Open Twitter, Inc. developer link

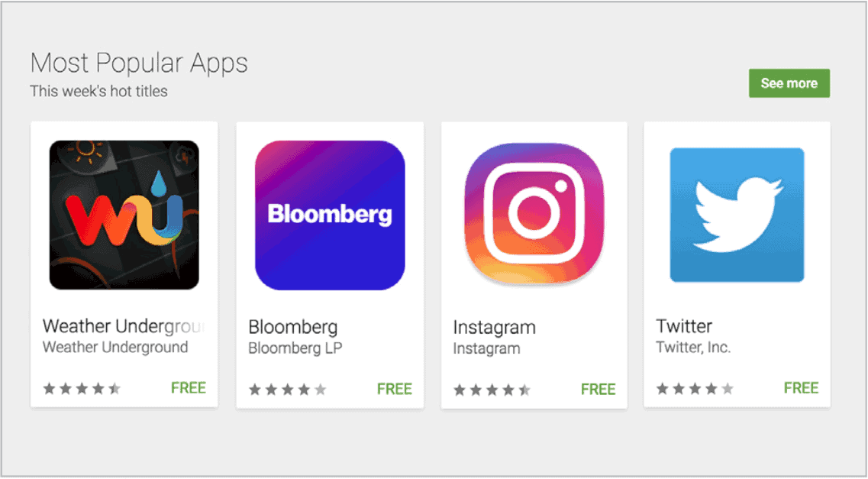point(693,347)
